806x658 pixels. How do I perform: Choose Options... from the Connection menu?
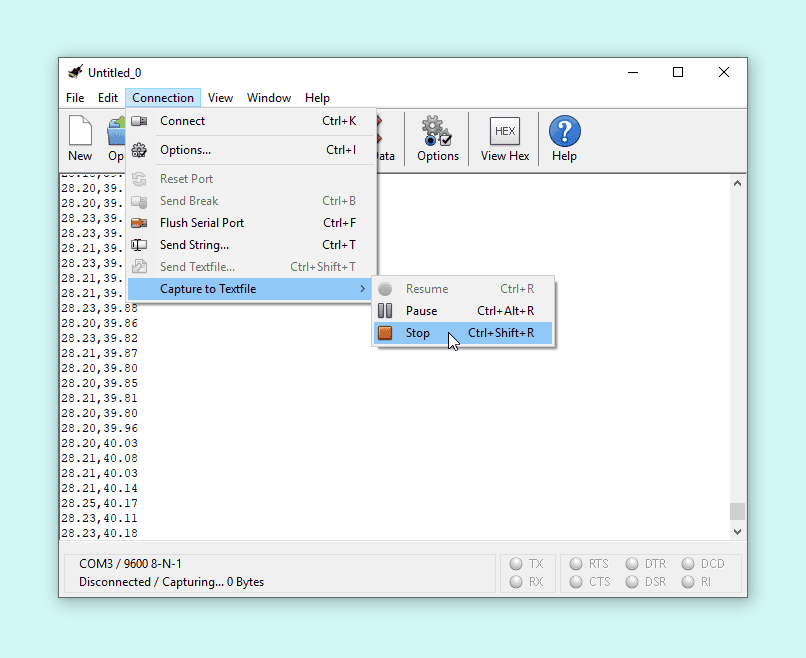(x=185, y=150)
